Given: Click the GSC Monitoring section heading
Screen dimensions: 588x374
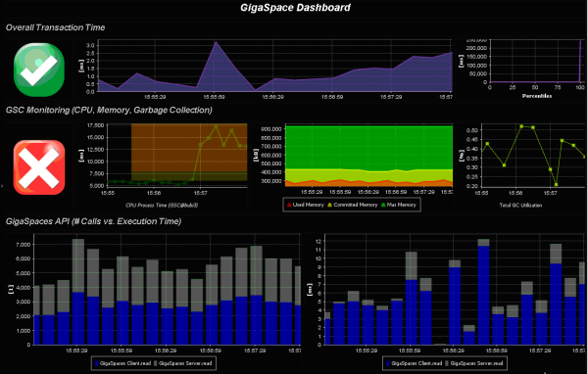Looking at the screenshot, I should (109, 110).
